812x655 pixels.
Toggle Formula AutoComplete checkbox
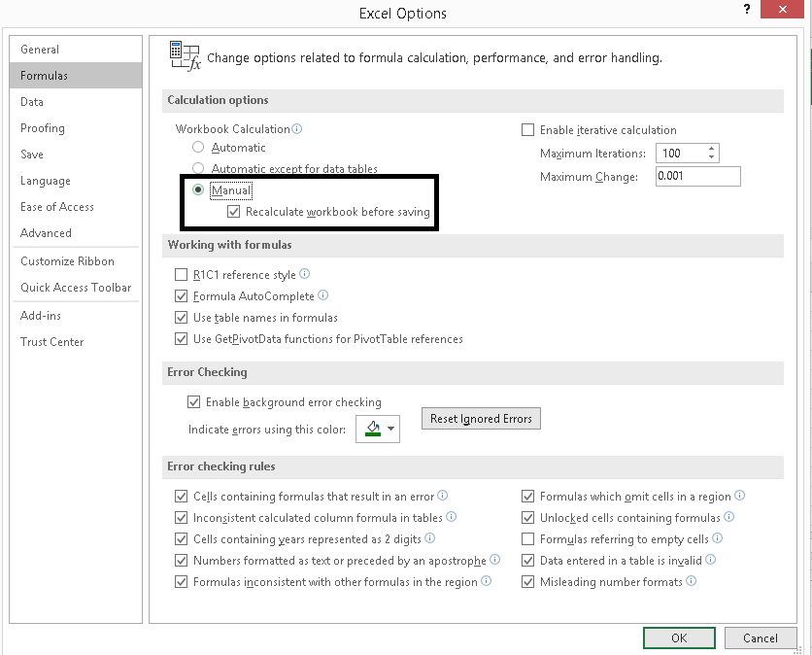(x=182, y=295)
